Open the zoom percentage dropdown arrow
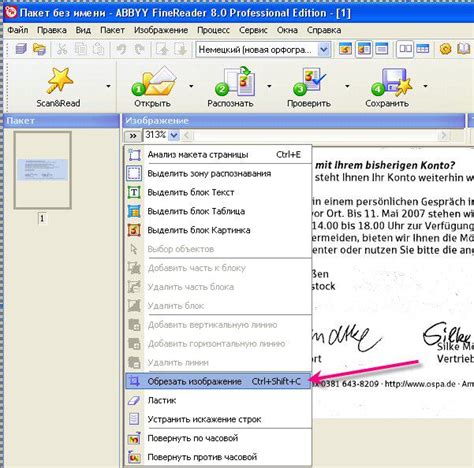Viewport: 474px width, 468px height. 174,135
